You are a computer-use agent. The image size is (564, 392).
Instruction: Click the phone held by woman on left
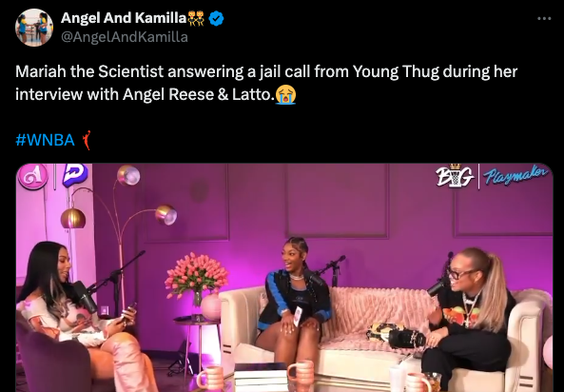tap(130, 309)
